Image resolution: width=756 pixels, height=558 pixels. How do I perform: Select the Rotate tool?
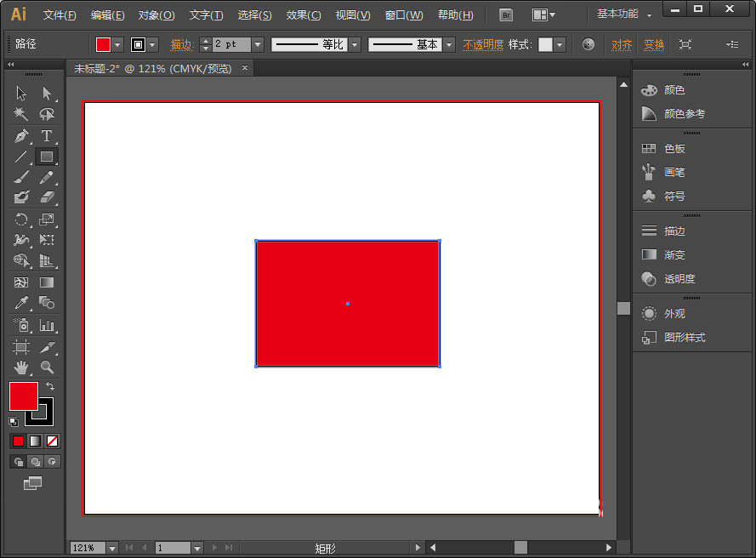tap(20, 219)
